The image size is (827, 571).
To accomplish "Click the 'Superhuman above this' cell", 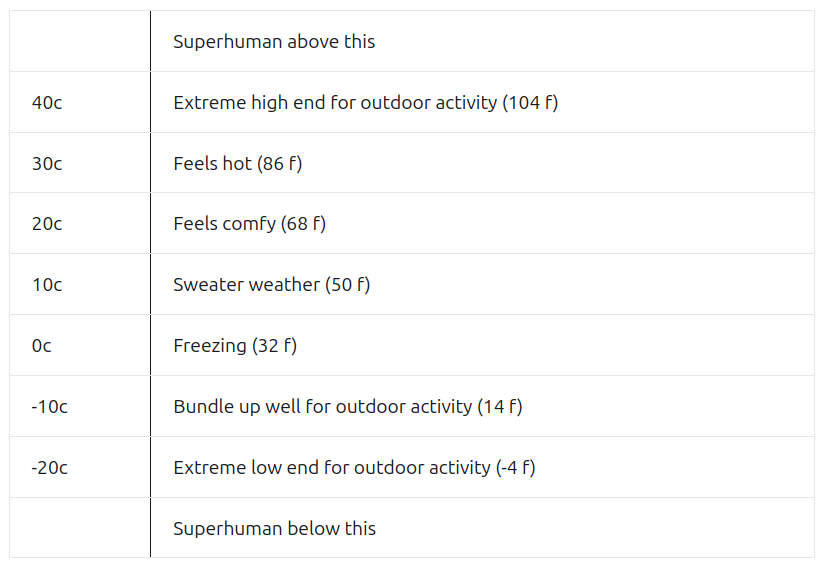I will pyautogui.click(x=274, y=42).
